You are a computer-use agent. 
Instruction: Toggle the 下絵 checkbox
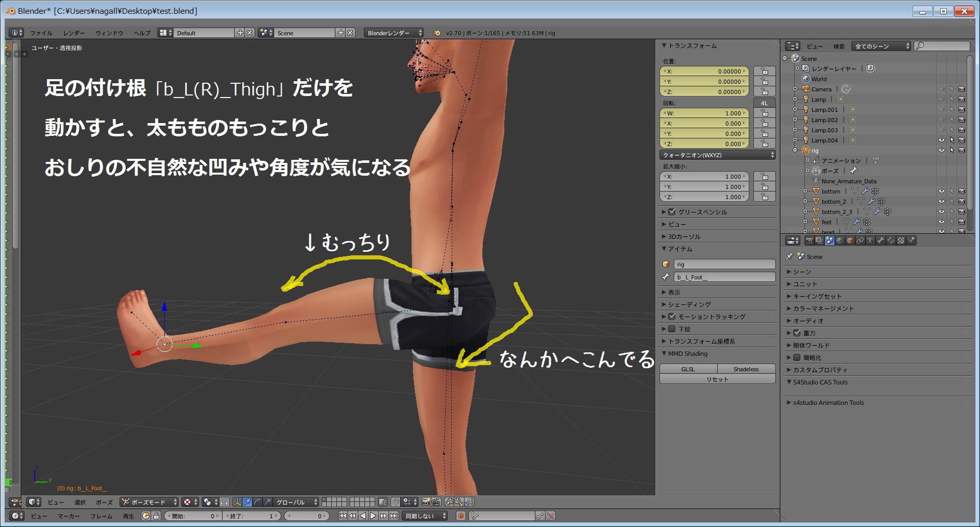tap(672, 329)
